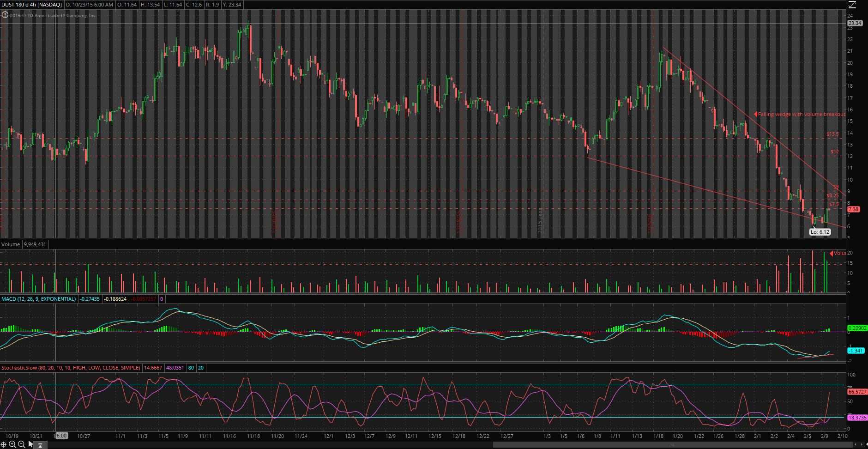The image size is (868, 449).
Task: Zoom in using the magnifier plus icon
Action: pos(13,445)
